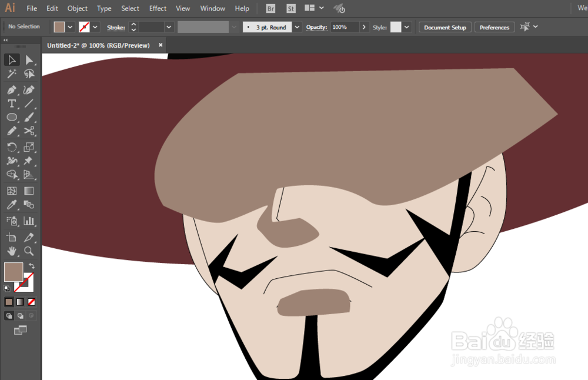Select the Direct Selection tool

click(29, 60)
